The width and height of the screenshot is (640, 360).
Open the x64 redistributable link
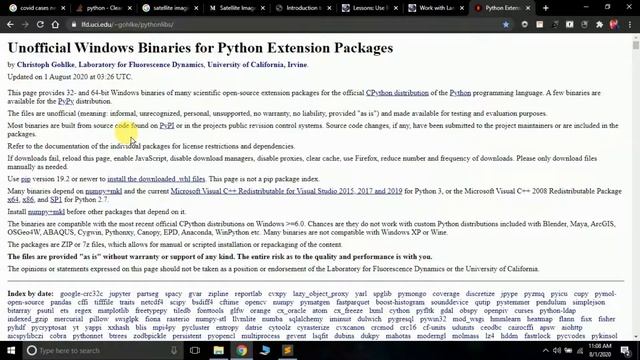coord(13,200)
